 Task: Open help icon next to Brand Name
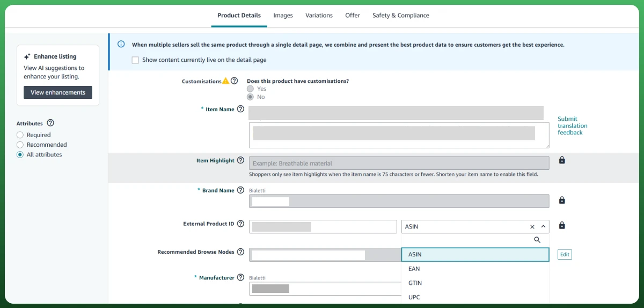coord(240,190)
